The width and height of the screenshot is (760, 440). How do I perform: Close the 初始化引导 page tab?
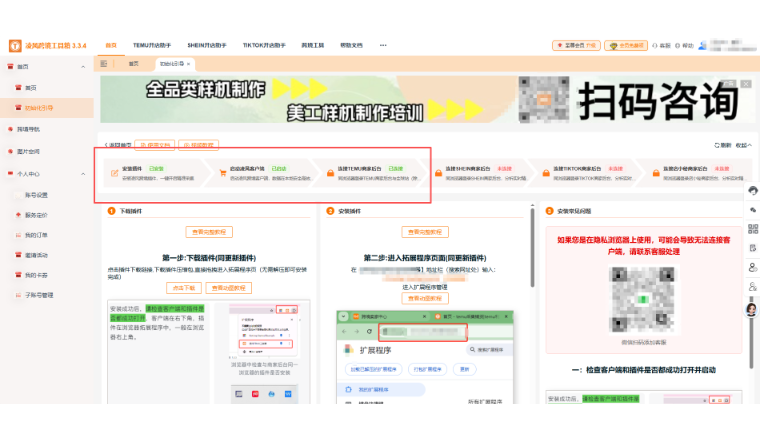[189, 64]
